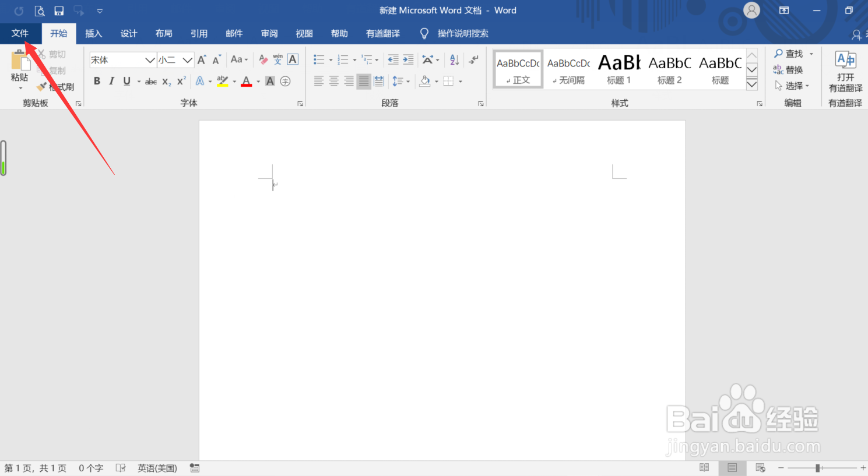Viewport: 868px width, 476px height.
Task: Click the ribbon display options icon
Action: click(x=784, y=10)
